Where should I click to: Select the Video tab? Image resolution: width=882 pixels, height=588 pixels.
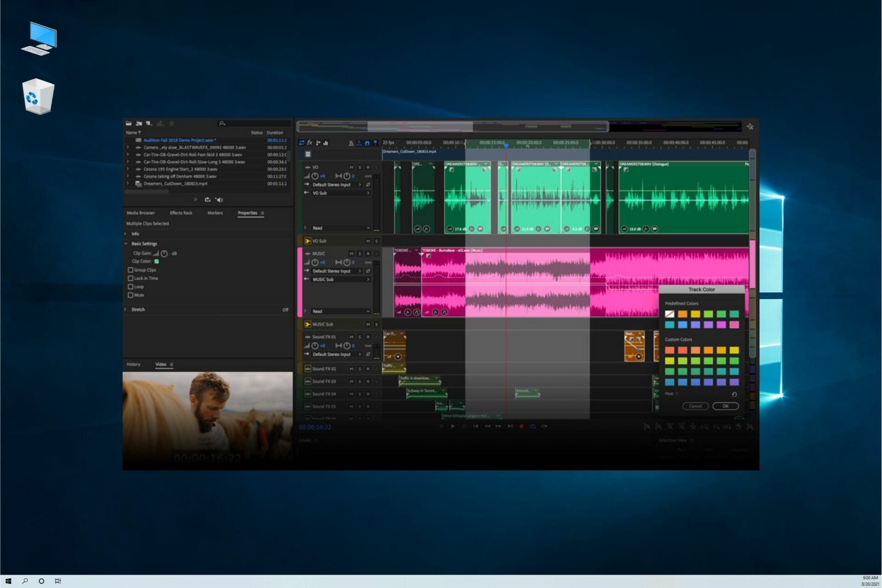(x=161, y=364)
